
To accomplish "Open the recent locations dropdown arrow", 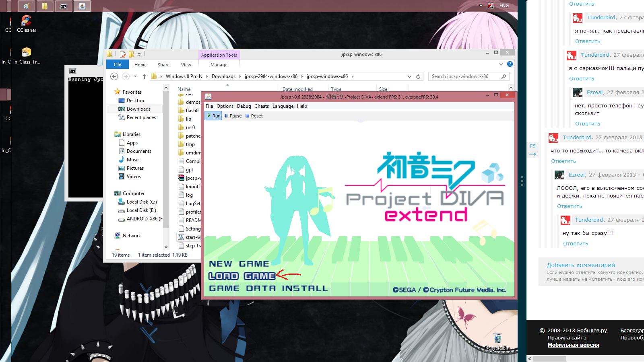I will [135, 76].
